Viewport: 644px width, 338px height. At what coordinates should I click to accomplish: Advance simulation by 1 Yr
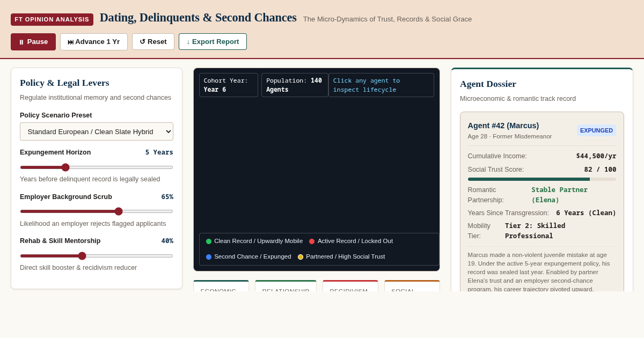click(x=94, y=42)
